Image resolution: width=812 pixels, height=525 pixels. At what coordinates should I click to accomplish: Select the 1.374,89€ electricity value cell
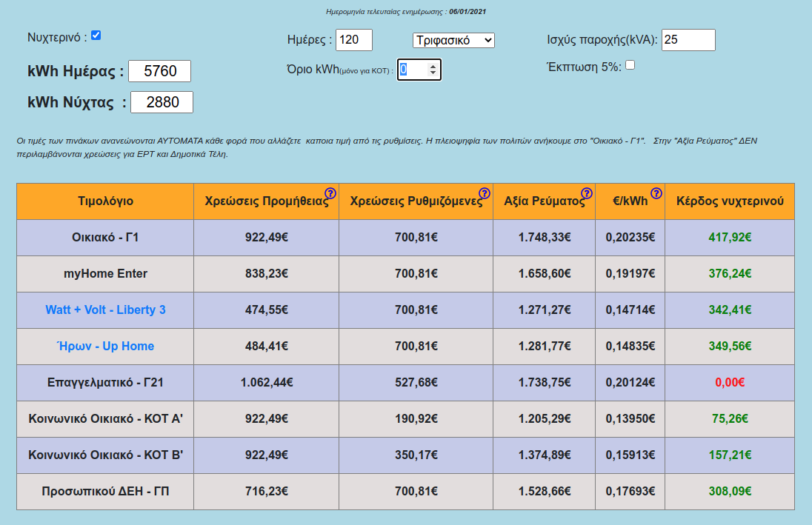(545, 455)
